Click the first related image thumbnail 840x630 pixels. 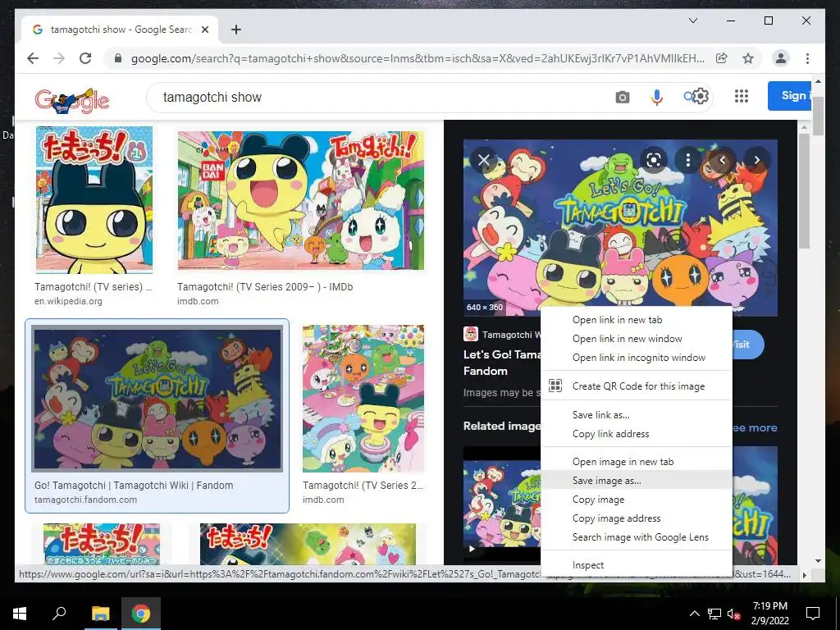point(502,504)
